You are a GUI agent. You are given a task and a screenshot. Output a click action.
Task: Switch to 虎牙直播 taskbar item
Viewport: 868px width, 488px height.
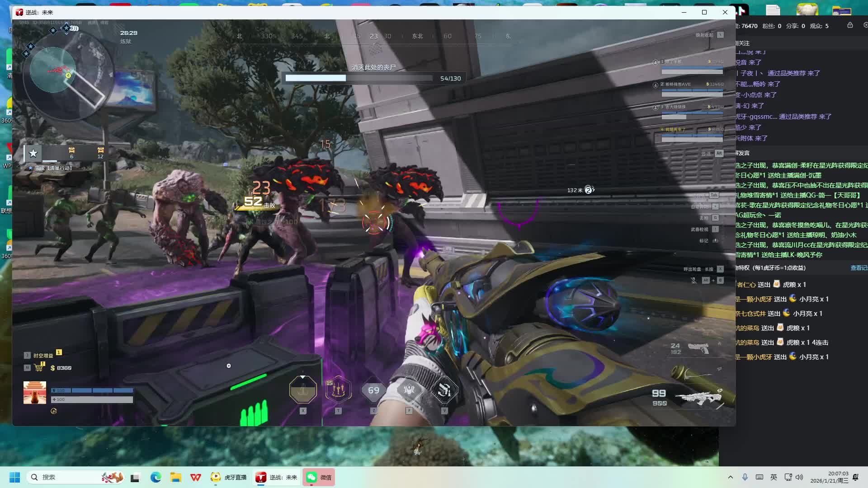[x=229, y=477]
